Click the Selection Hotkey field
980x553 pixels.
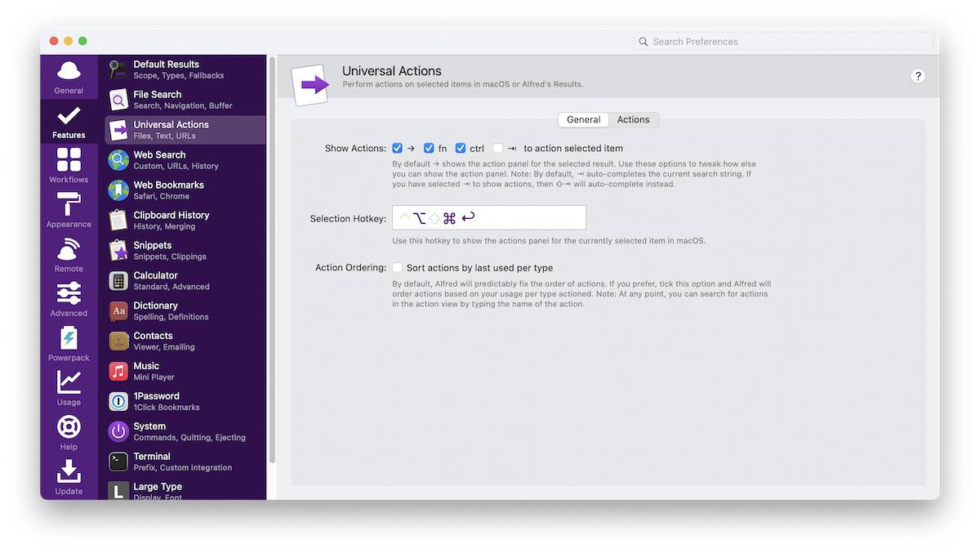tap(489, 218)
